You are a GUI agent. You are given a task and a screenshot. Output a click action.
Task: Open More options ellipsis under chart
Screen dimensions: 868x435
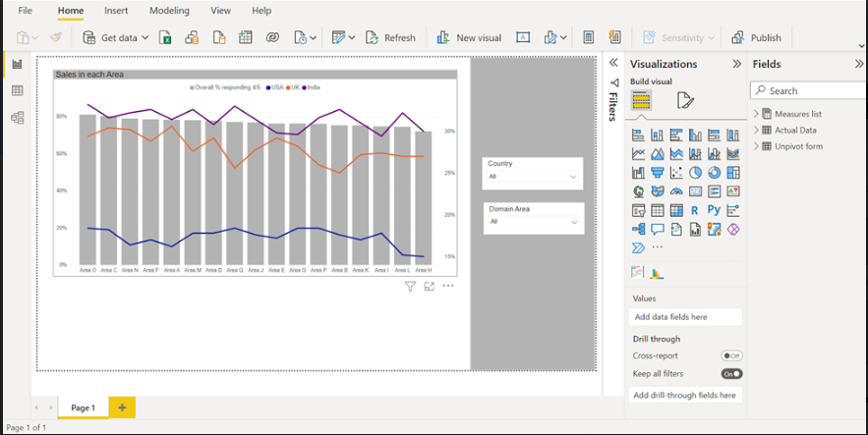tap(448, 287)
